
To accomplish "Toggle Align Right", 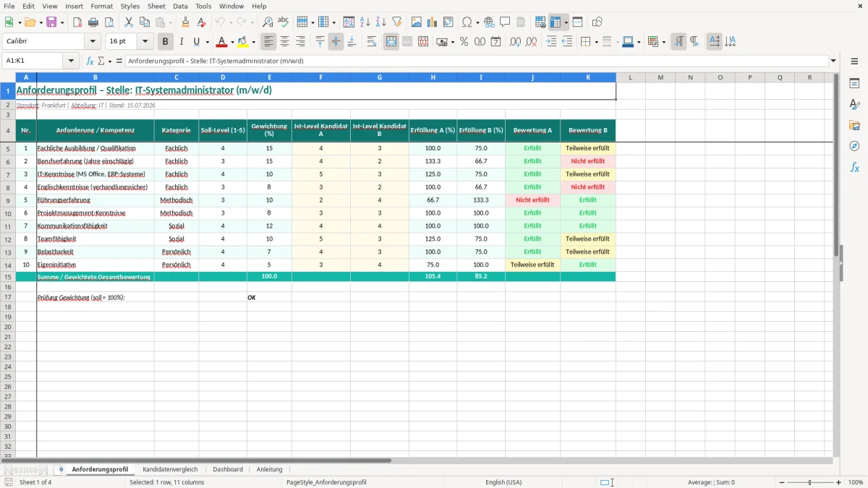I will pyautogui.click(x=300, y=42).
